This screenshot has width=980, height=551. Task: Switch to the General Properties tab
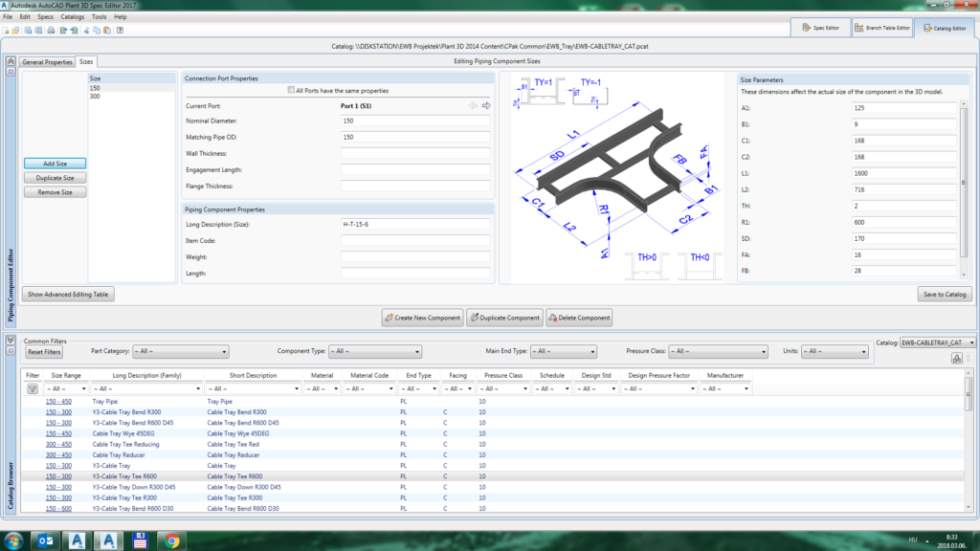(x=48, y=62)
